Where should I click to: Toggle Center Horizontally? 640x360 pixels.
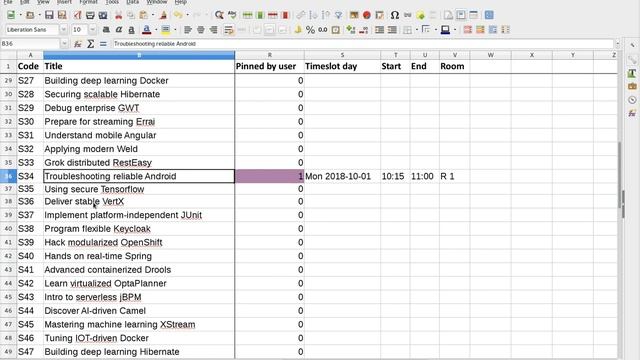pyautogui.click(x=200, y=30)
